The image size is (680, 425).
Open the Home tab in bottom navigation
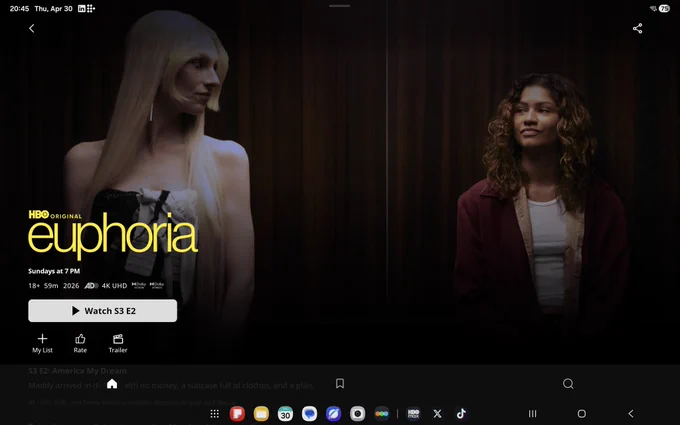pos(112,383)
